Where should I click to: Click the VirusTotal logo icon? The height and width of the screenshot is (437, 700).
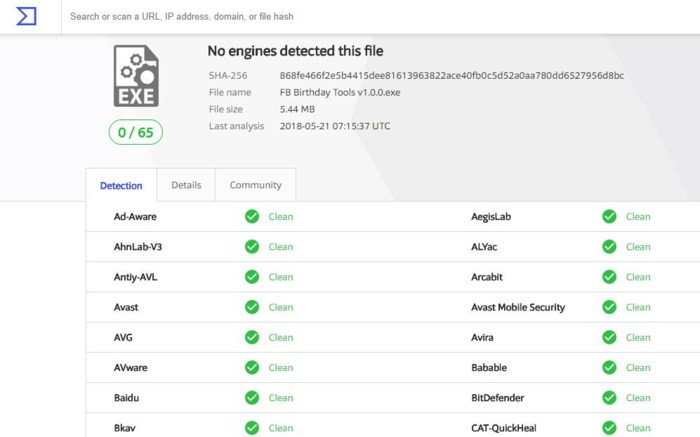[28, 16]
